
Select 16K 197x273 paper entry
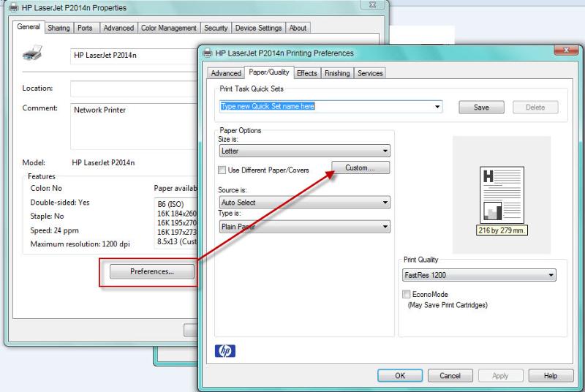point(177,232)
